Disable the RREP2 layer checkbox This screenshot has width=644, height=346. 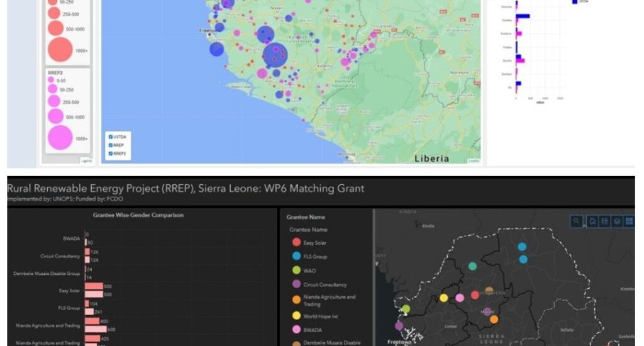pyautogui.click(x=111, y=153)
